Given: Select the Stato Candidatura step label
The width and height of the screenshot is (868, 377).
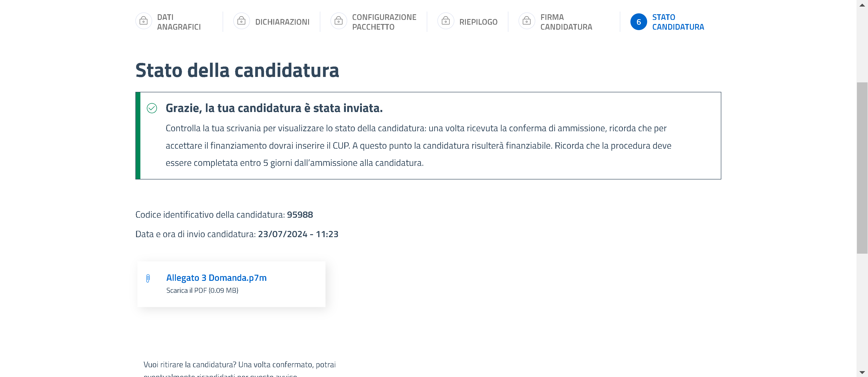Looking at the screenshot, I should point(678,22).
